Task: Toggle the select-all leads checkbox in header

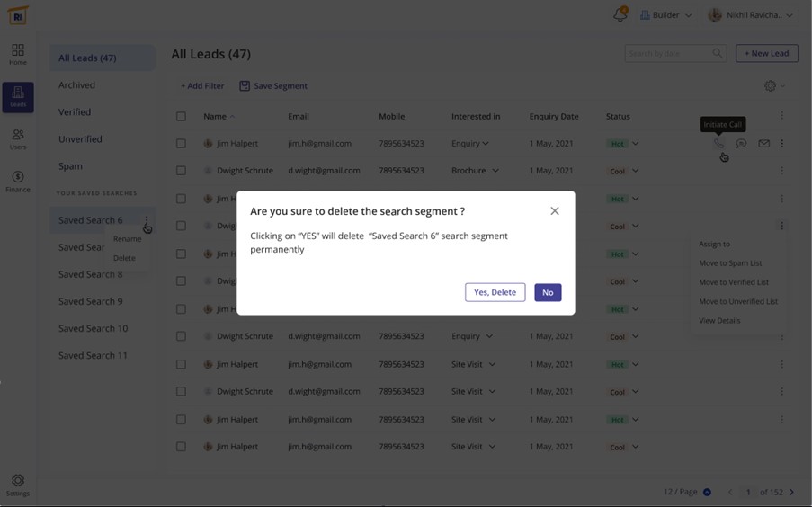Action: click(x=181, y=116)
